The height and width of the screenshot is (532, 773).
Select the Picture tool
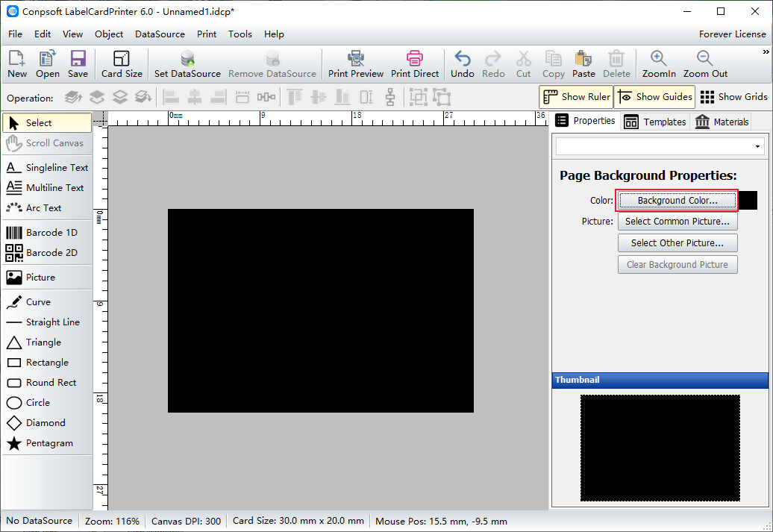[x=47, y=277]
